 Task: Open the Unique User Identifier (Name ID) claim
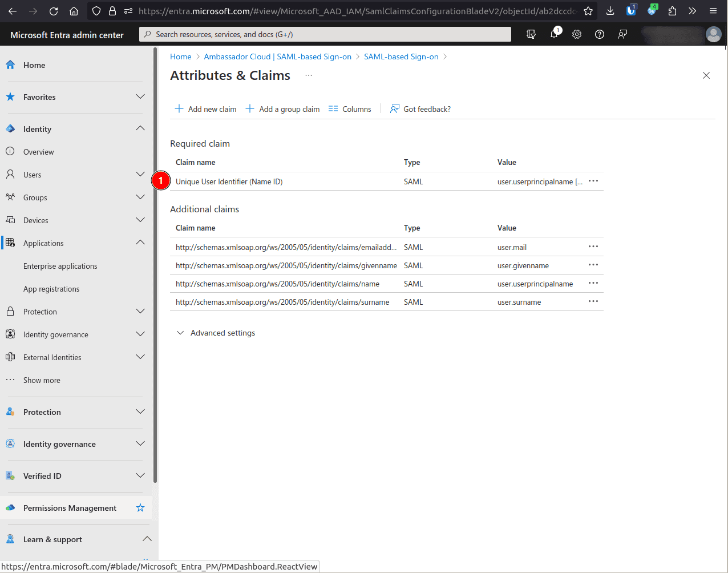229,181
